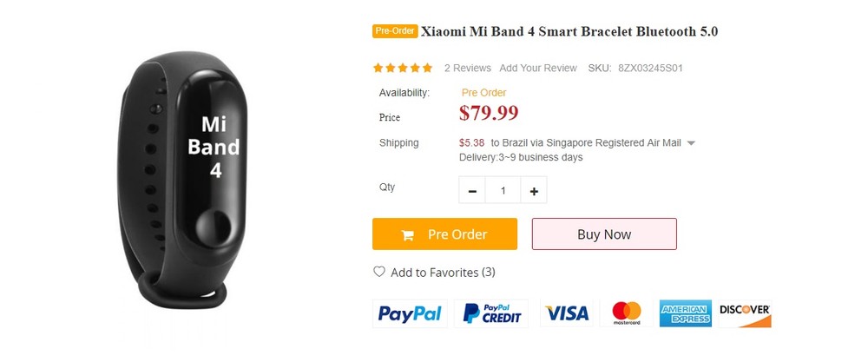
Task: Decrease quantity with the minus button
Action: tap(472, 191)
